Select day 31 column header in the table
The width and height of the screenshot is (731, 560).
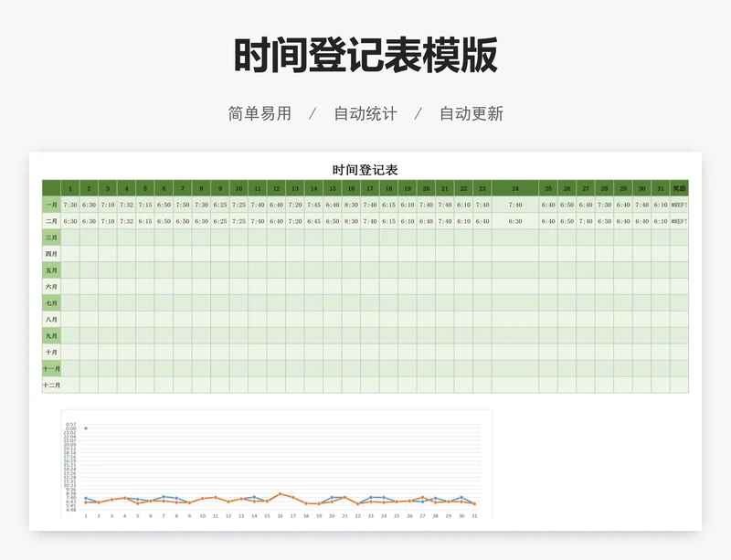(661, 188)
